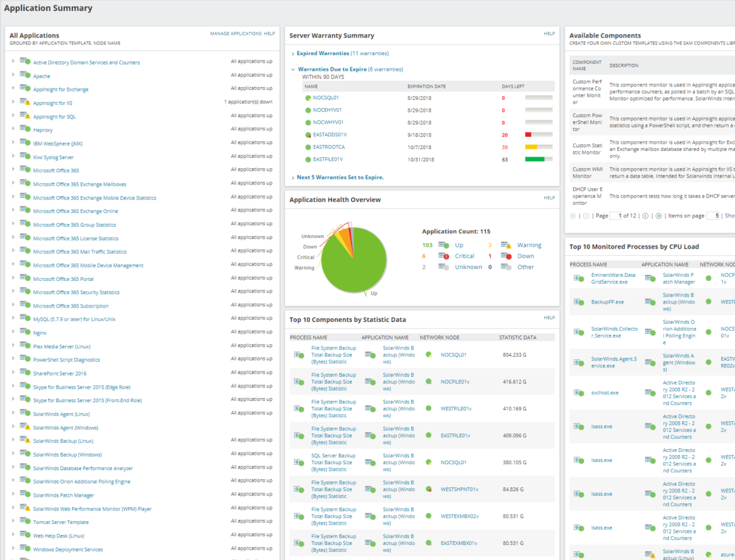Open SolarWinds.Agent.Service.exe process
Viewport: 735px width, 560px height.
[x=614, y=362]
